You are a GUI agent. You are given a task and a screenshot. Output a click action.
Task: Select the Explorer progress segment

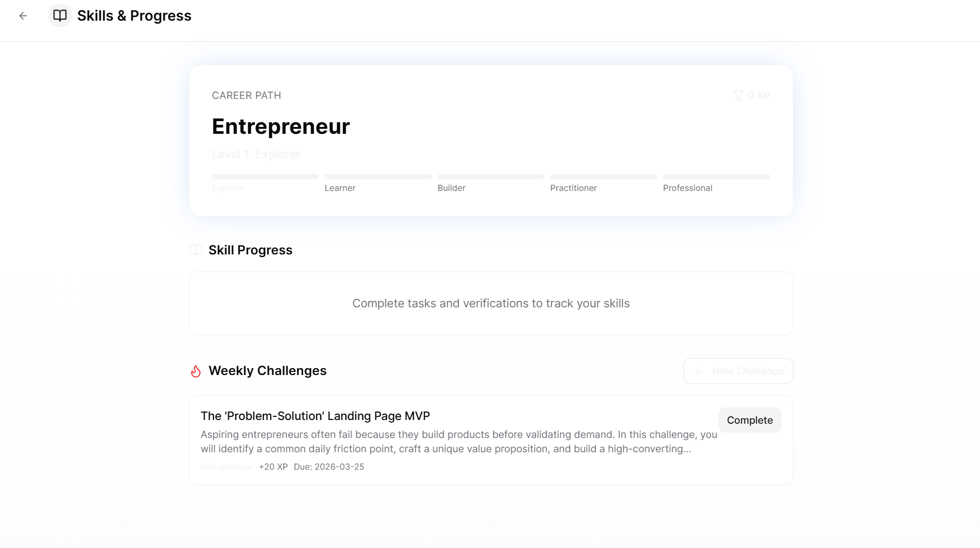[x=265, y=177]
